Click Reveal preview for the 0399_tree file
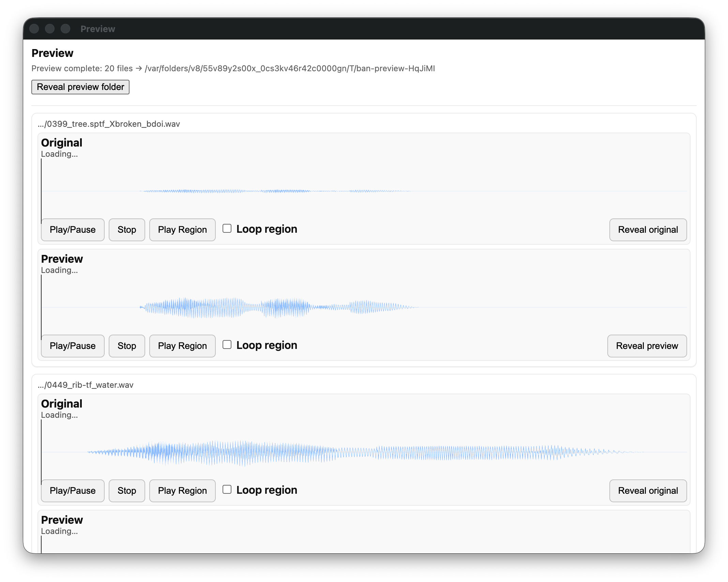Image resolution: width=728 pixels, height=582 pixels. coord(647,346)
